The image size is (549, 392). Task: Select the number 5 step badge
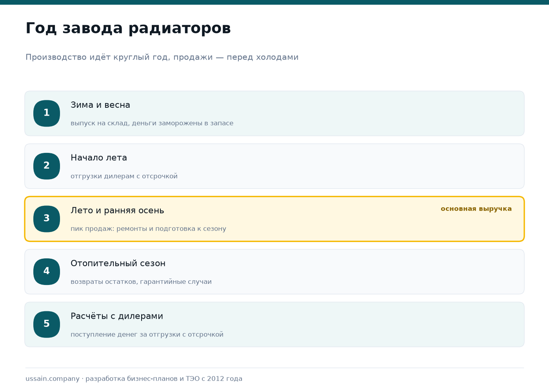coord(47,325)
